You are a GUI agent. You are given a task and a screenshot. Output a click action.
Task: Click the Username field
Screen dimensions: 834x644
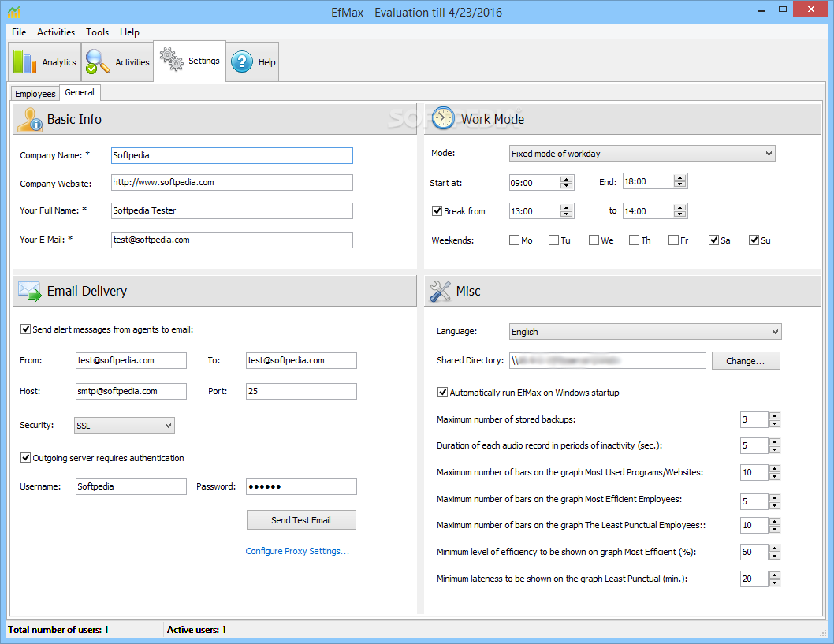tap(131, 486)
